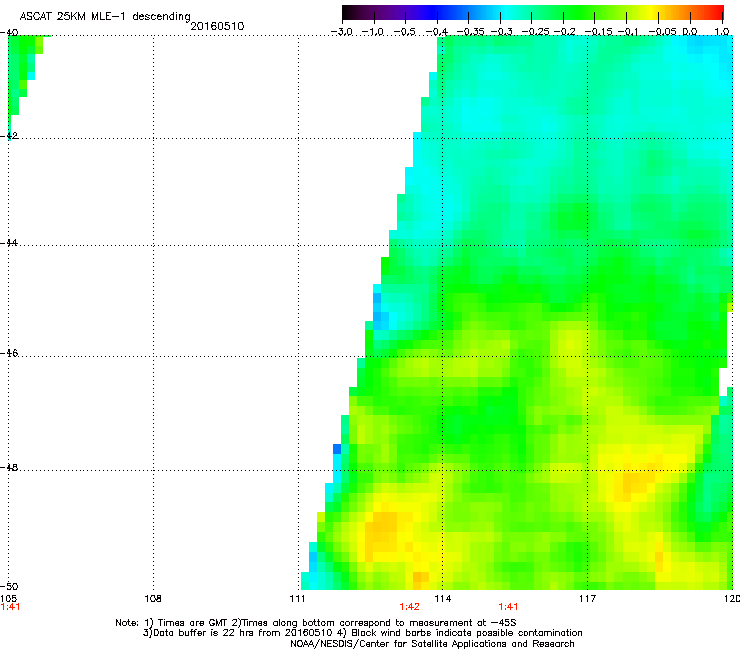Click the latitude label '-50'
Screen dimensions: 740x650
9,586
